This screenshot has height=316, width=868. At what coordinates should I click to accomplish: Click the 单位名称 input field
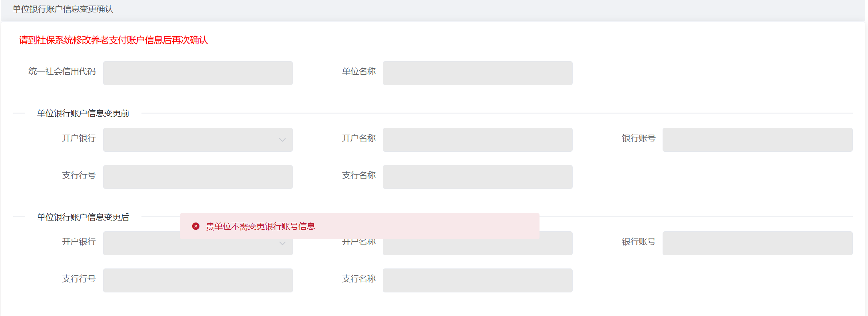point(478,73)
